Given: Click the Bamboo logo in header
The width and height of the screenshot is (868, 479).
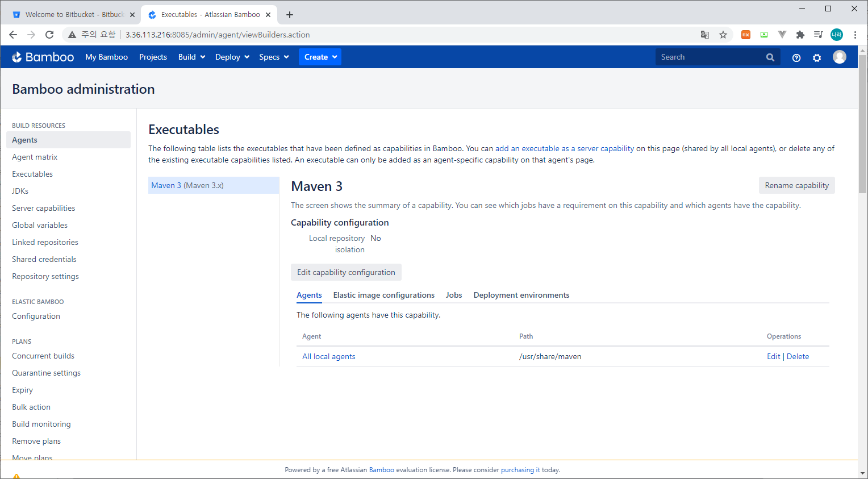Looking at the screenshot, I should (43, 57).
